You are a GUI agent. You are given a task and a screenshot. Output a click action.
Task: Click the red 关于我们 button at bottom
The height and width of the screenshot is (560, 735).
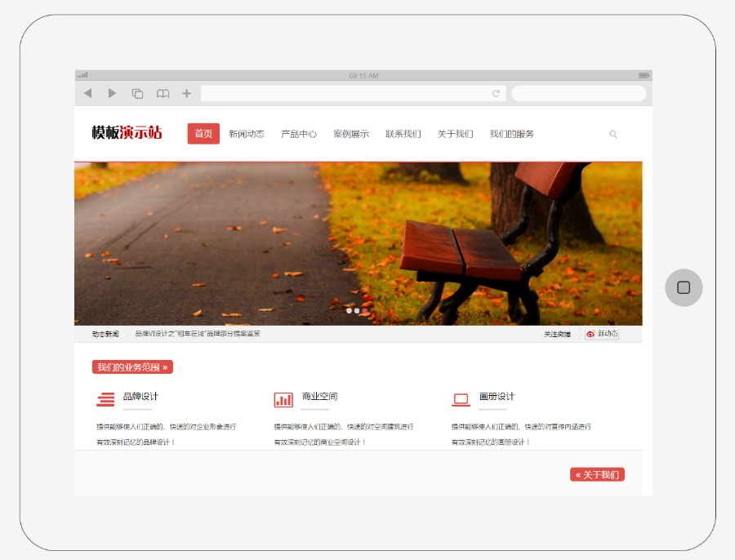click(597, 475)
